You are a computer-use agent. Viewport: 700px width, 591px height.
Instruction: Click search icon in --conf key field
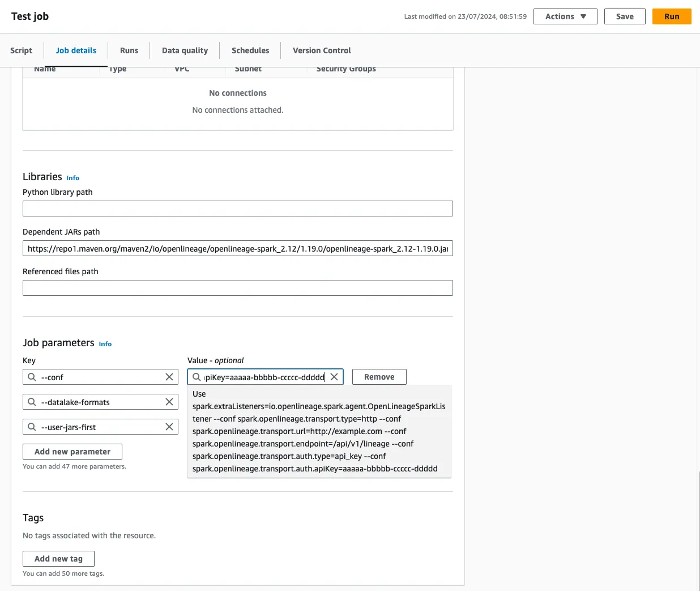click(32, 377)
